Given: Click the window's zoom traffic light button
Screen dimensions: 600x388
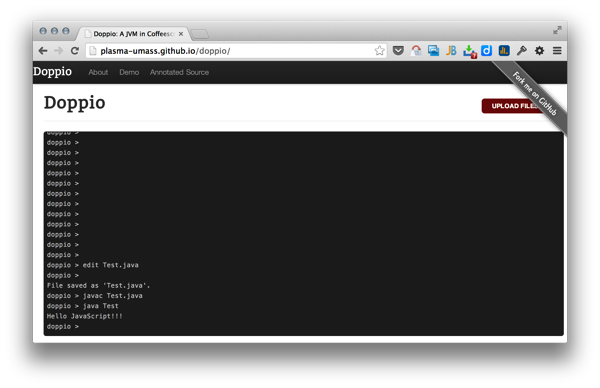Looking at the screenshot, I should 66,31.
